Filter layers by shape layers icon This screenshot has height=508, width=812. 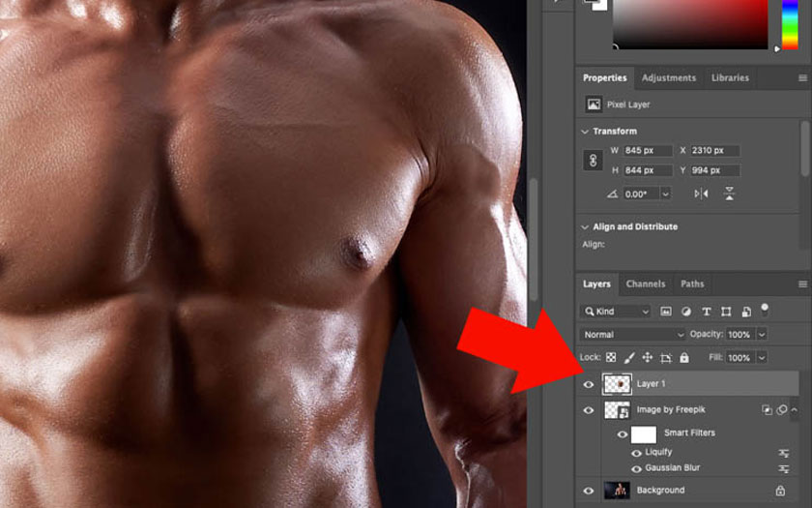(x=726, y=311)
